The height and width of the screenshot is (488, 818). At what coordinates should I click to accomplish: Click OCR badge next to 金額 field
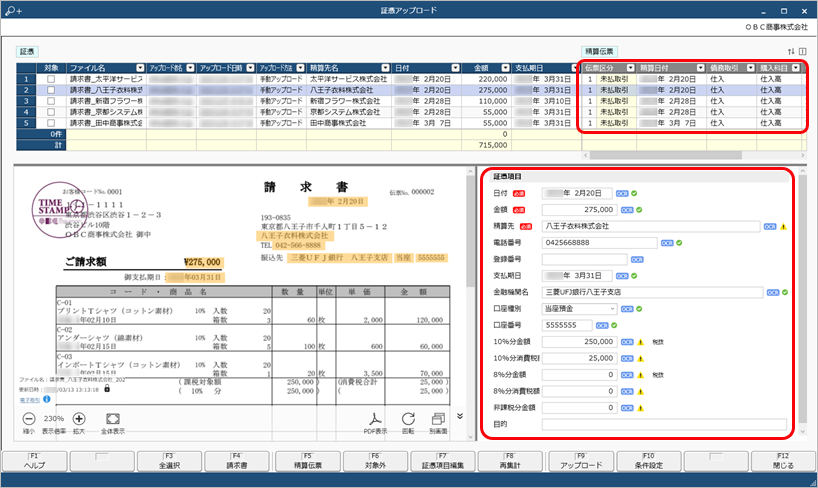(x=627, y=210)
